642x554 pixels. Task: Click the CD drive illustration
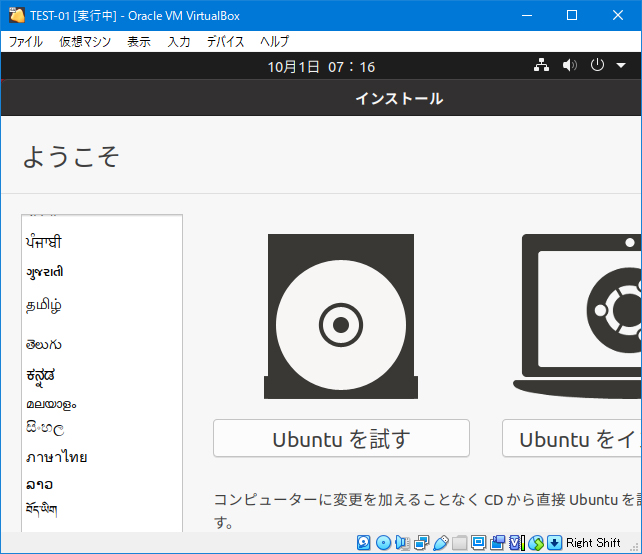341,316
